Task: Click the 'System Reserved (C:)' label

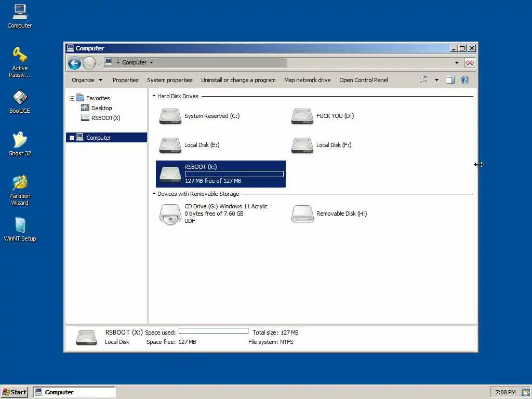Action: [x=212, y=116]
